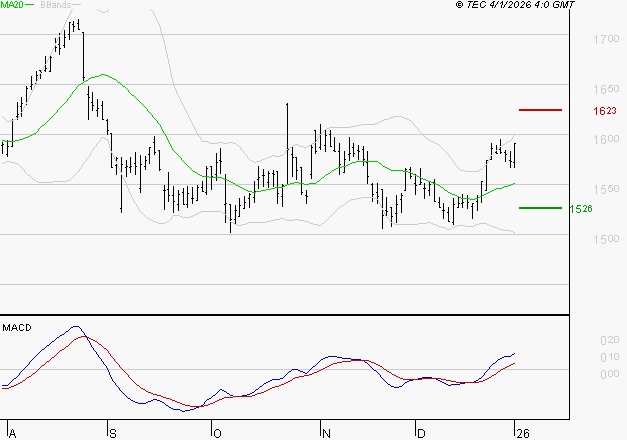Click the red resistance level line
Screen dimensions: 627x440
[540, 110]
